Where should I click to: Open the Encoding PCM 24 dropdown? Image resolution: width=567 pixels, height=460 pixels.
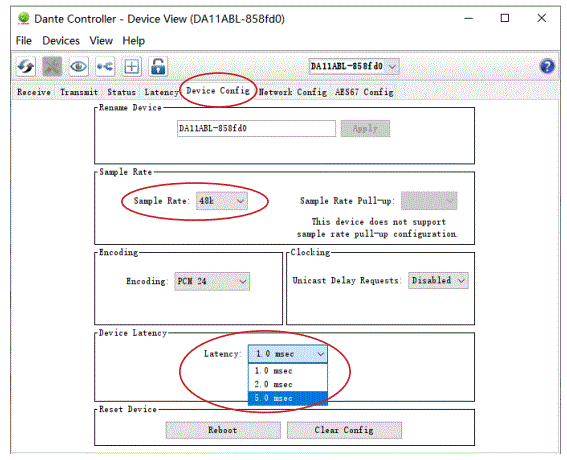tap(212, 281)
